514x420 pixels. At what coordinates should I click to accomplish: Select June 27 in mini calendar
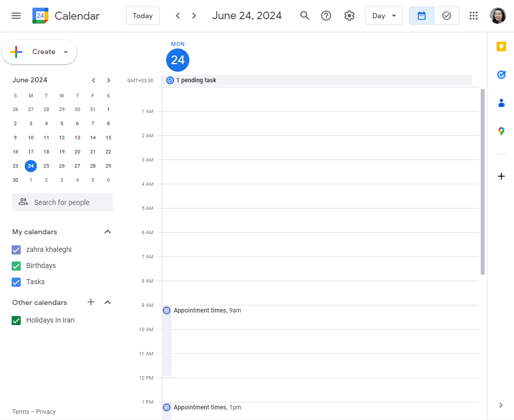coord(77,166)
